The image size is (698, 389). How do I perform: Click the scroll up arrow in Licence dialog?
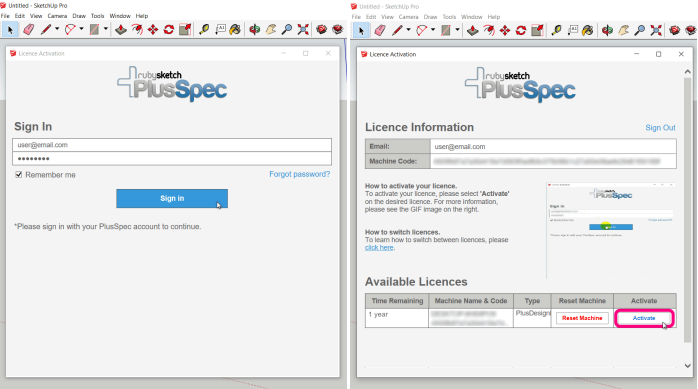tap(688, 72)
